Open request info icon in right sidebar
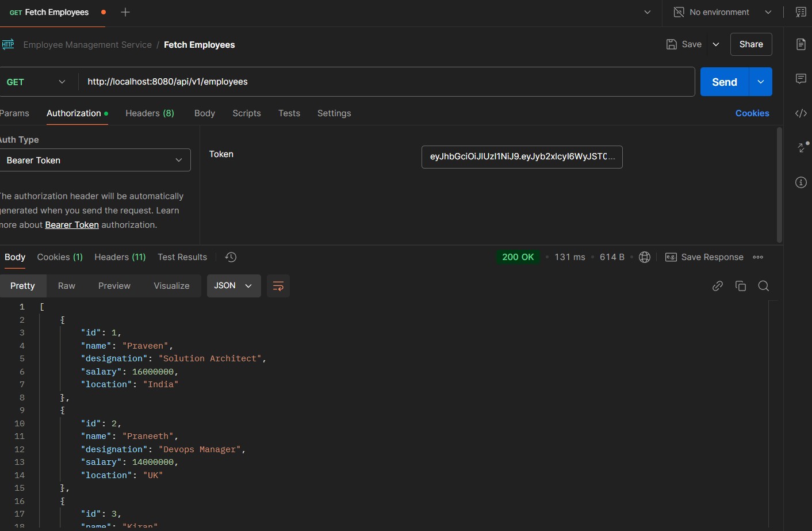The width and height of the screenshot is (812, 531). [x=800, y=182]
